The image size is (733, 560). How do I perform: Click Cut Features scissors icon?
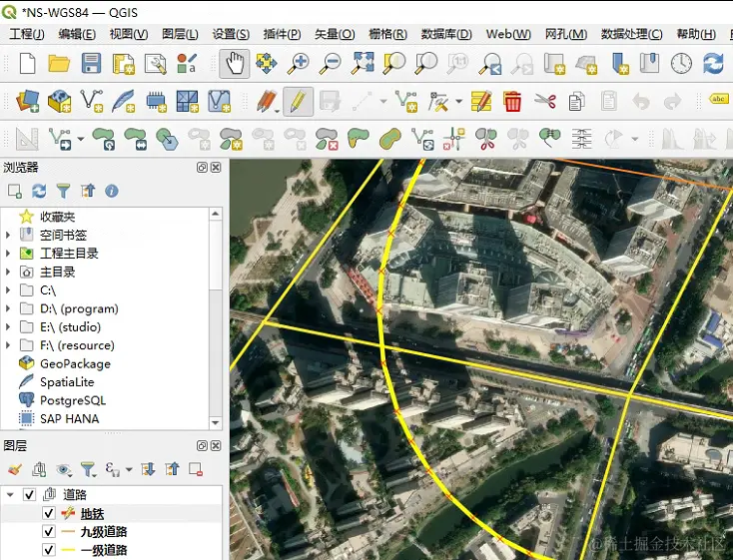545,101
